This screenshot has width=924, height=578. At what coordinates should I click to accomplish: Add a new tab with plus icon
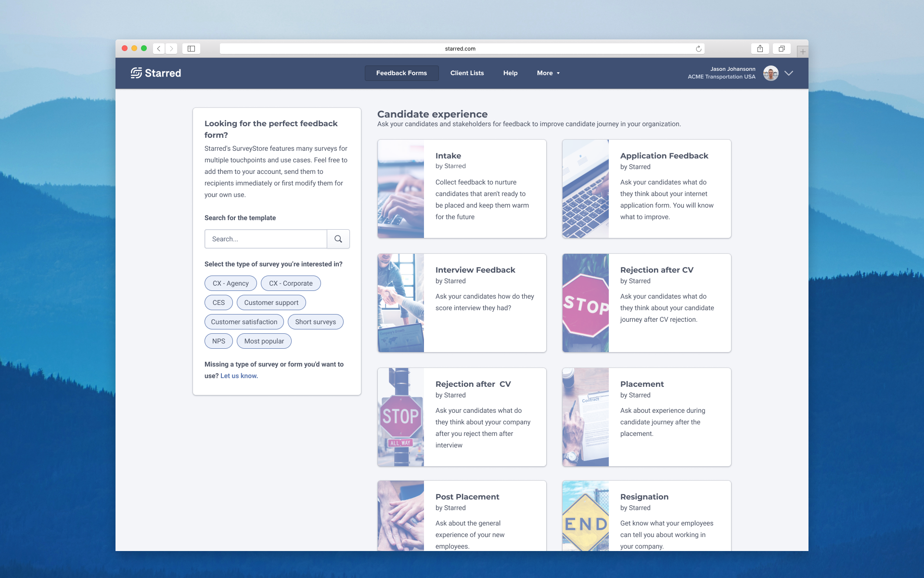[802, 52]
